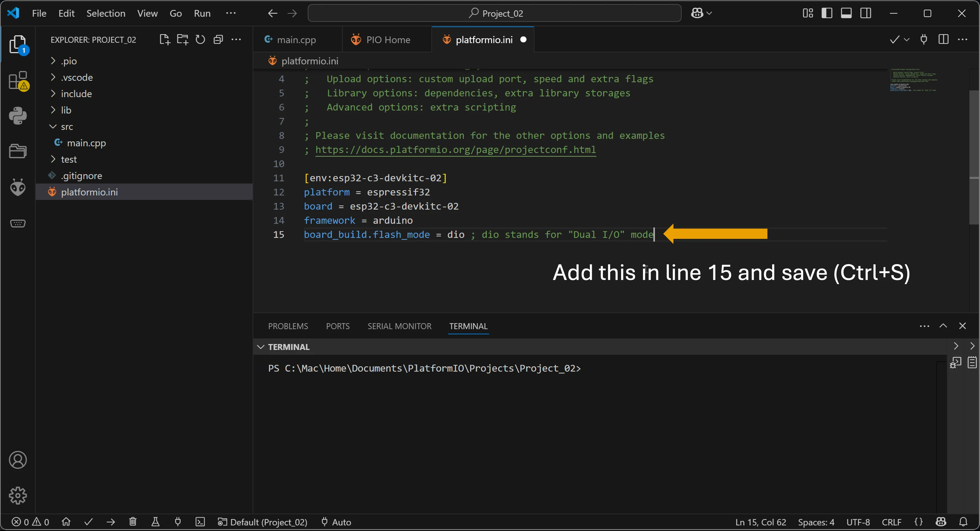This screenshot has width=980, height=531.
Task: Open the Accounts icon in activity bar
Action: pyautogui.click(x=18, y=460)
